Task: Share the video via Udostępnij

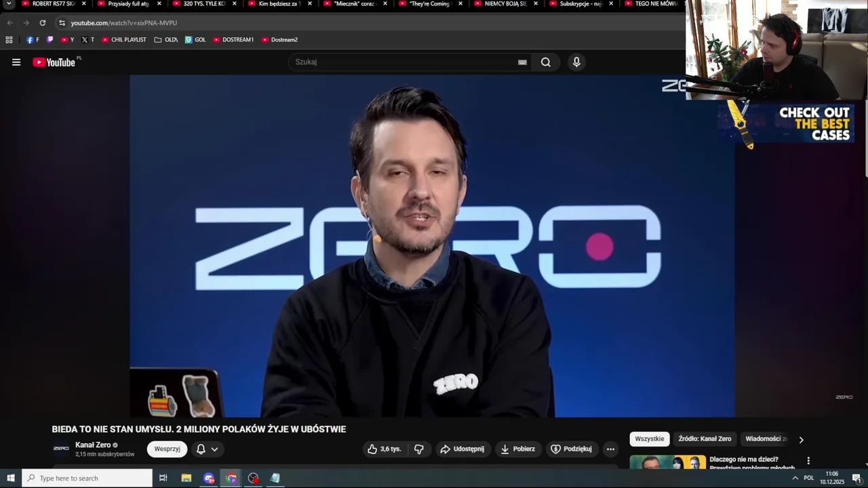Action: coord(462,449)
